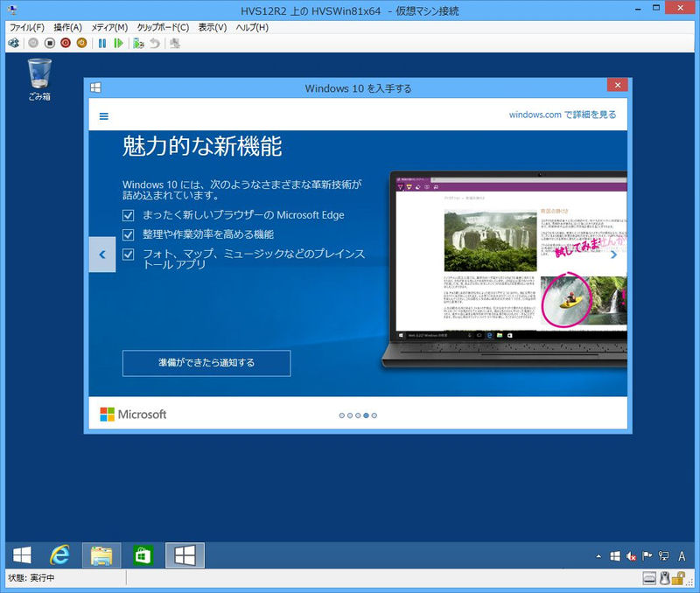Click the 準備ができたら通知する button
The image size is (700, 593).
click(206, 363)
